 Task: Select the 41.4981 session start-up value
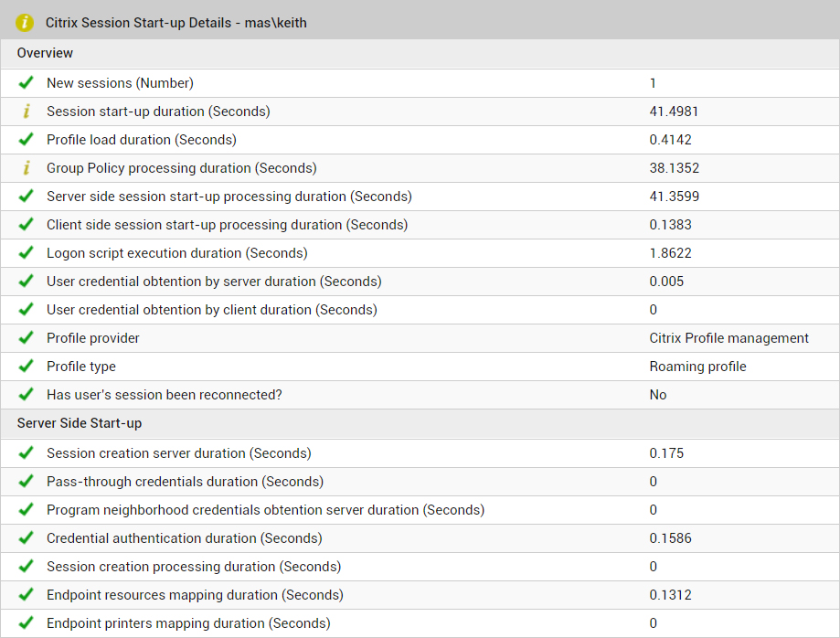tap(674, 112)
